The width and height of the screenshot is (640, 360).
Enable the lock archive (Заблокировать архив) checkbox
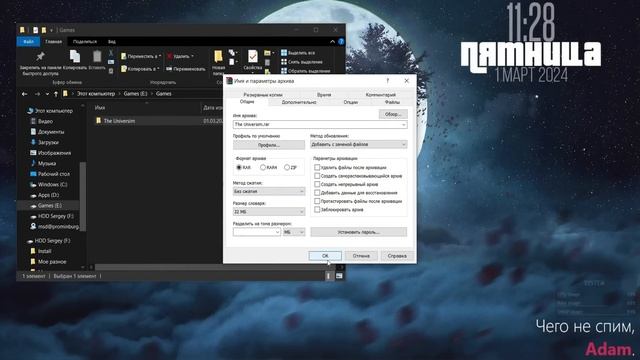[x=317, y=209]
